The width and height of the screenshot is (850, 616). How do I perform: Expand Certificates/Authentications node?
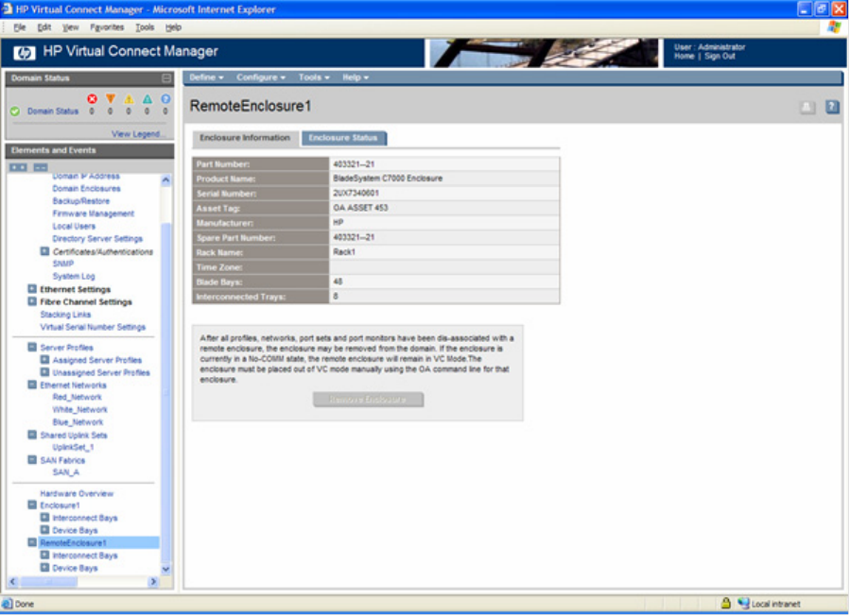click(45, 251)
